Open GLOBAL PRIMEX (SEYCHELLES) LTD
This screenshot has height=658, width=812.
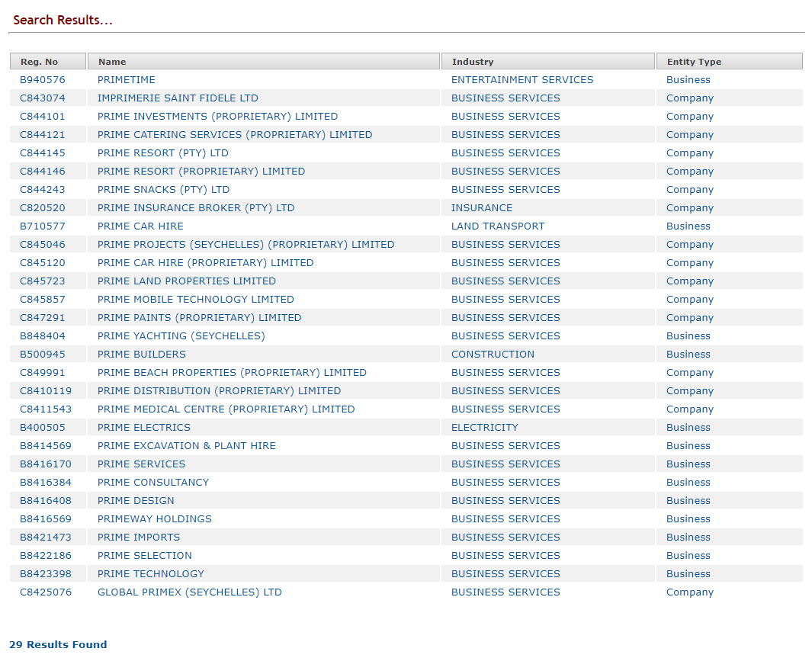(x=190, y=592)
